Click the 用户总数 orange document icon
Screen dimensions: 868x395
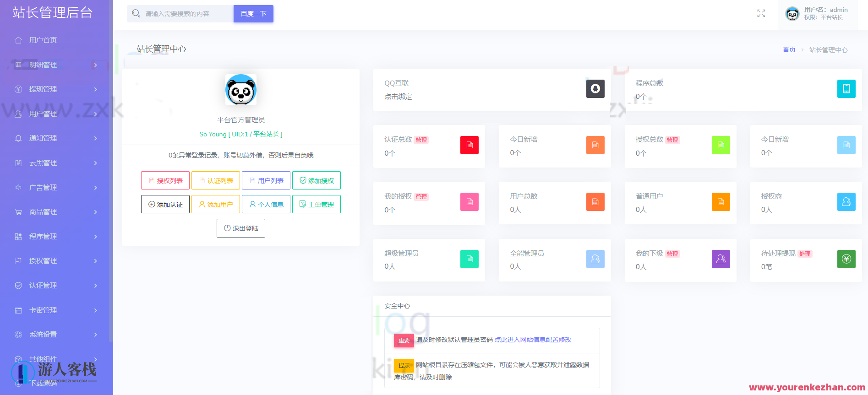595,202
